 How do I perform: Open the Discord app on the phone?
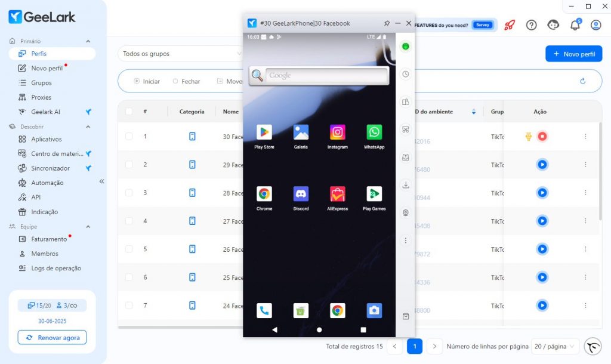pyautogui.click(x=301, y=194)
